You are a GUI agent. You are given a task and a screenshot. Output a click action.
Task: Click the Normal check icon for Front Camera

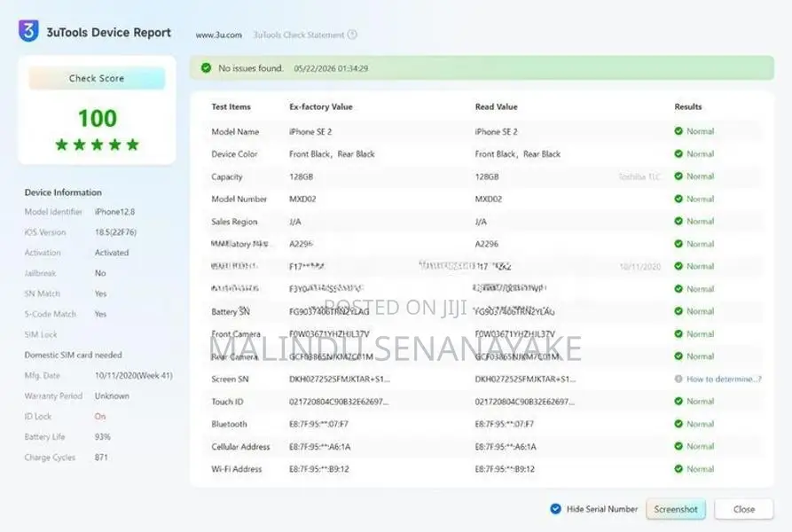678,333
